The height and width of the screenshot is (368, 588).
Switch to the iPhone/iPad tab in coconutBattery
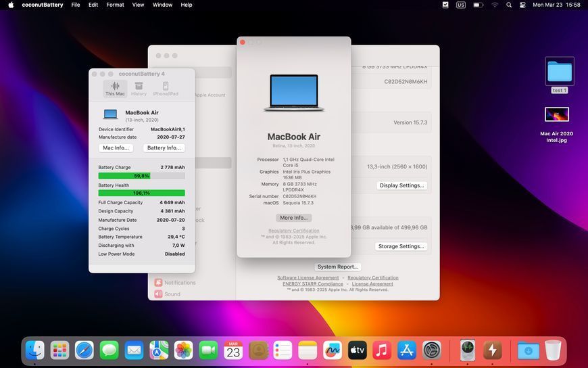[x=166, y=89]
